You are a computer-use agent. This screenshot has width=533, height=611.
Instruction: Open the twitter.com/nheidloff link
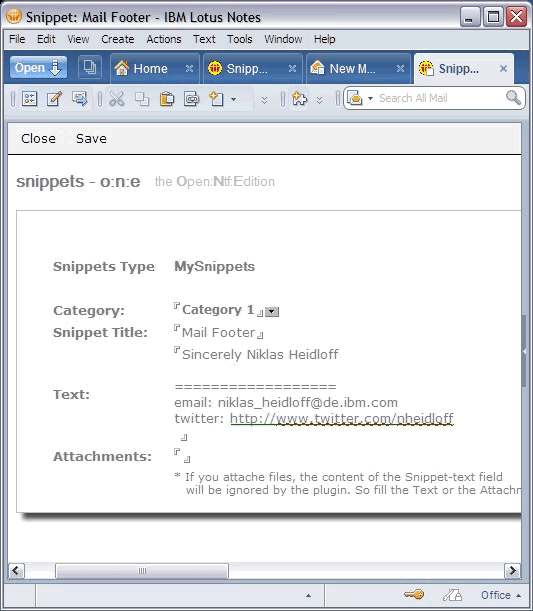pos(342,418)
